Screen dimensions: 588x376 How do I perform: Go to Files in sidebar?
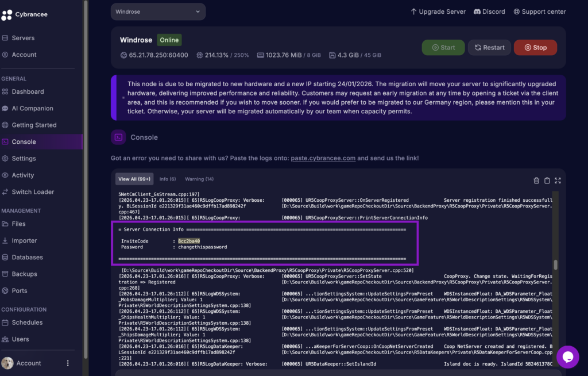(18, 224)
